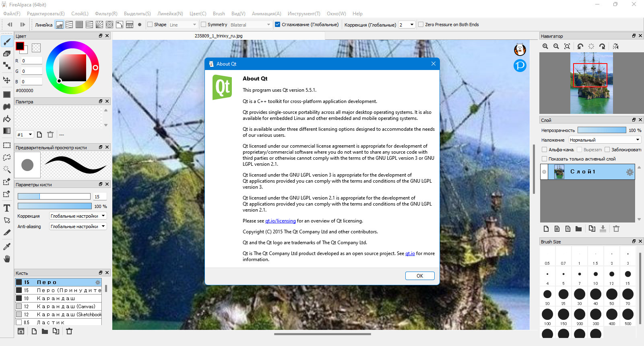Open the Слой(L) menu

pyautogui.click(x=80, y=14)
